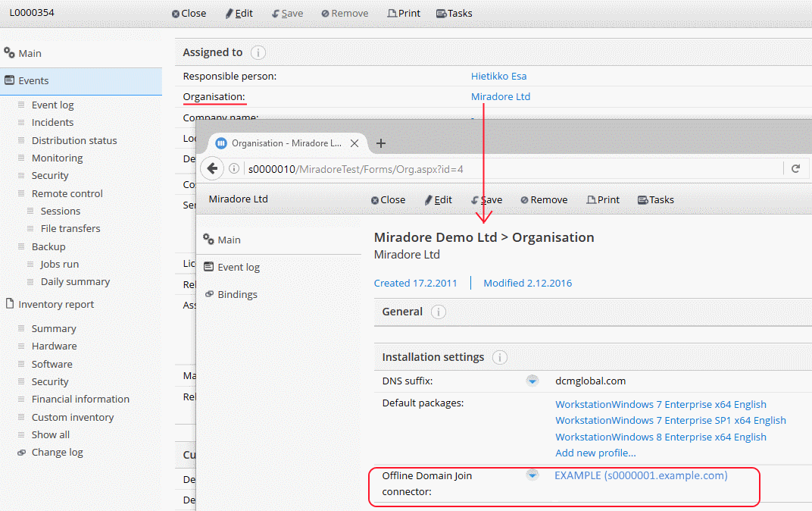Save the Miradore Ltd organisation
This screenshot has width=812, height=511.
click(x=487, y=200)
